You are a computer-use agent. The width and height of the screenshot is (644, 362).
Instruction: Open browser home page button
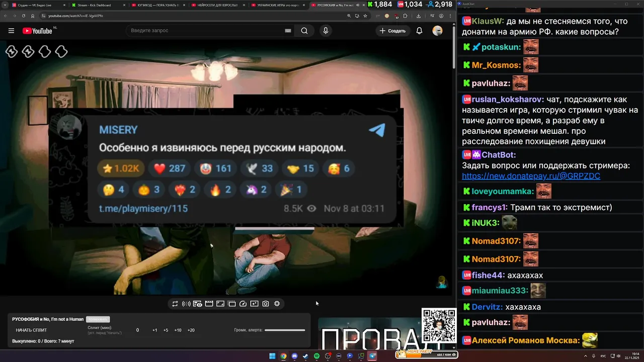coord(33,16)
